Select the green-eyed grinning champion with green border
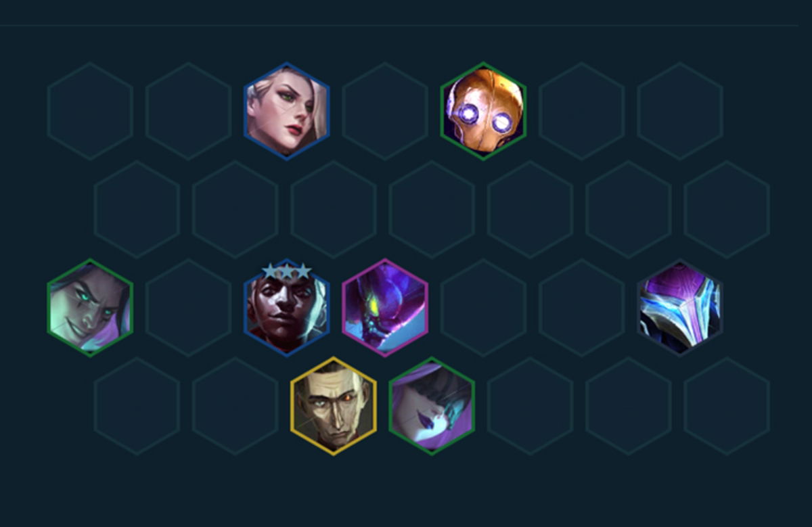The image size is (812, 527). click(x=90, y=308)
